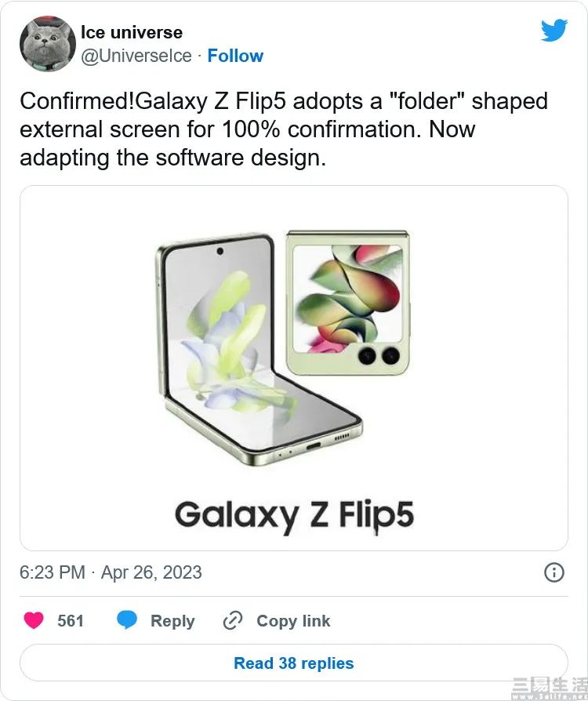Click the 561 likes count

point(71,621)
